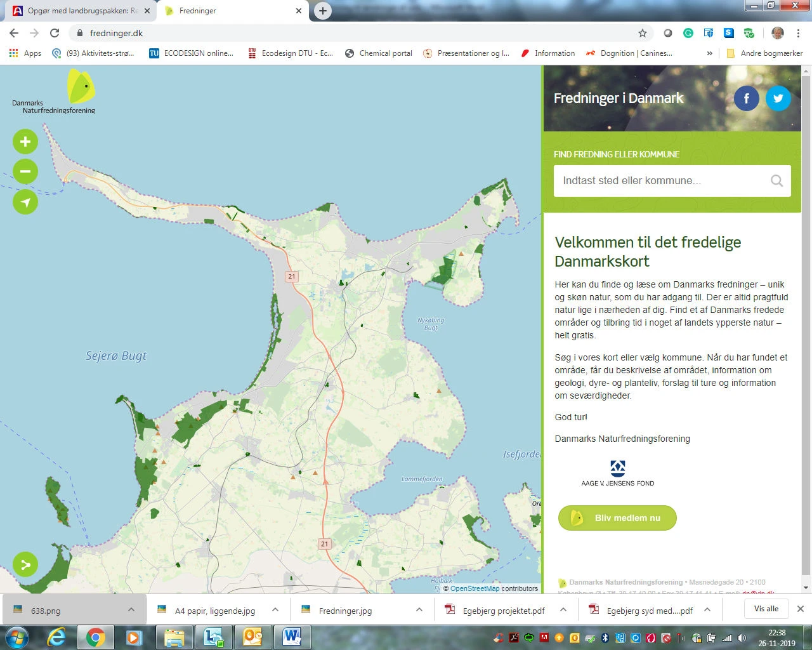Open Word from the taskbar
The image size is (812, 650).
291,637
